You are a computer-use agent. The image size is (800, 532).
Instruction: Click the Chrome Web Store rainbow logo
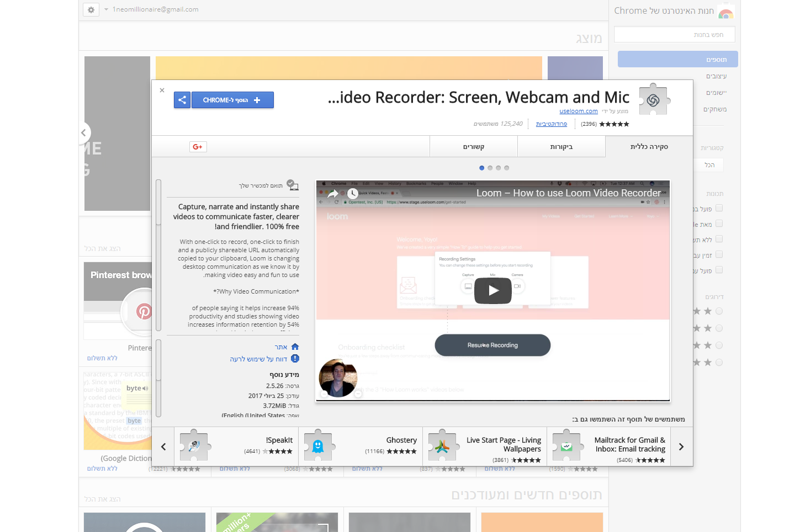coord(726,13)
